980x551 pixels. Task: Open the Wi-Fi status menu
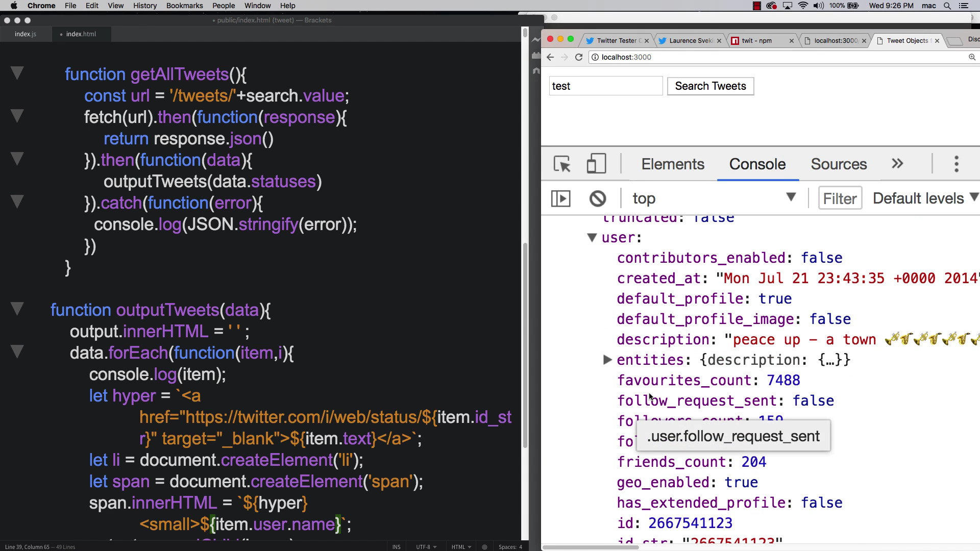803,6
